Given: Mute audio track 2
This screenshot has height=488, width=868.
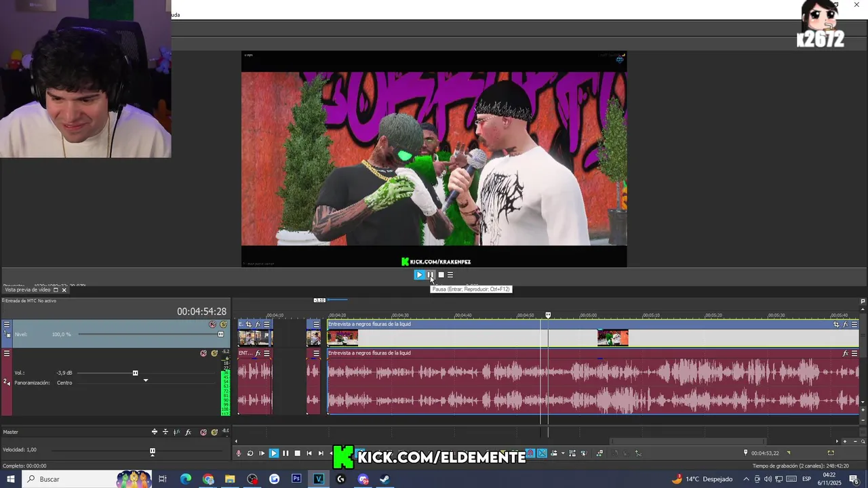Looking at the screenshot, I should [203, 353].
